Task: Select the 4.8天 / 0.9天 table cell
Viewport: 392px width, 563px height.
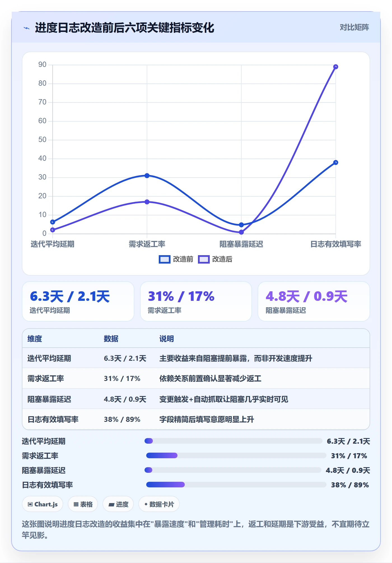Action: coord(125,399)
